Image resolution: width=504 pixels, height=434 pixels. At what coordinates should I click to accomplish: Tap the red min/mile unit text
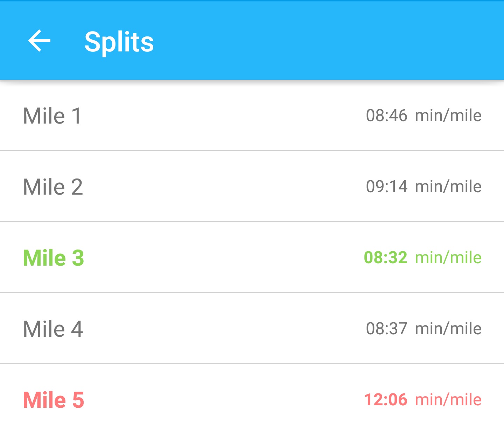[448, 400]
